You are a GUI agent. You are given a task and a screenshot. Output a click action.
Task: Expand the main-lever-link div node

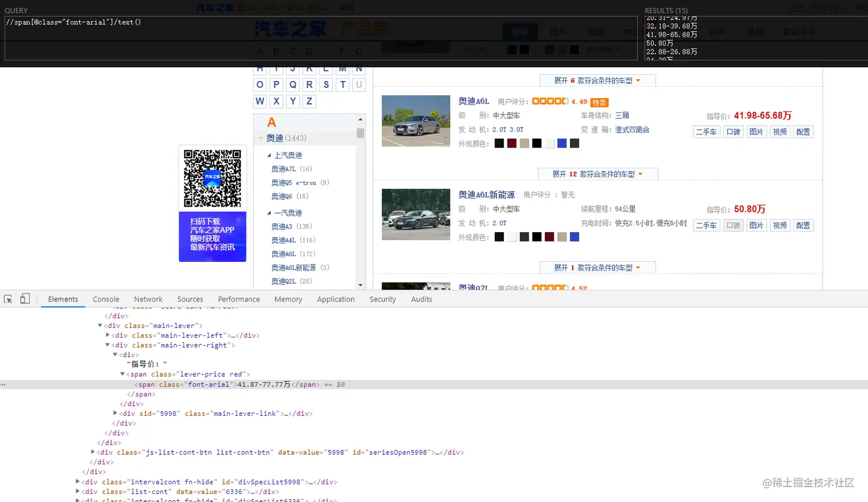tap(115, 413)
